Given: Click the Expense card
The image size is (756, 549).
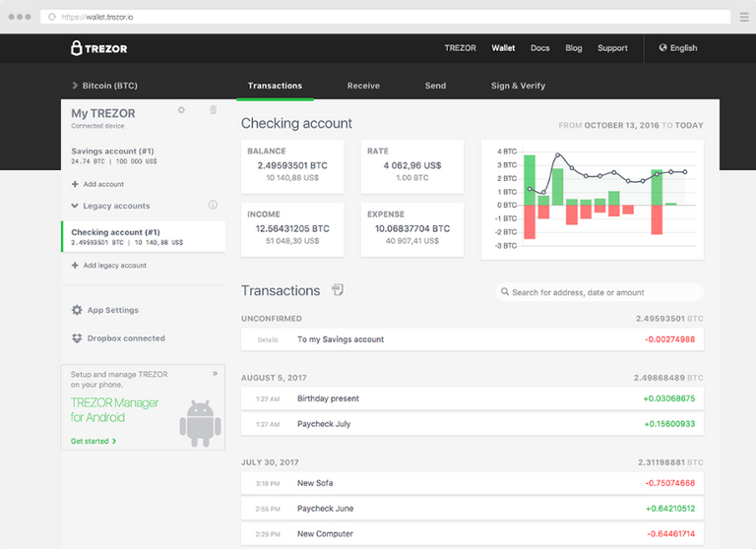Looking at the screenshot, I should point(412,230).
